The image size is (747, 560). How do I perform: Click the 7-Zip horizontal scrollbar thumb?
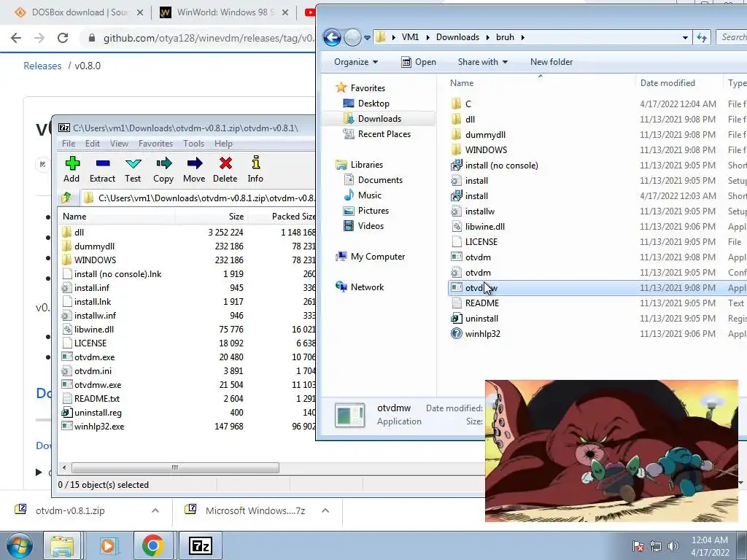point(175,467)
